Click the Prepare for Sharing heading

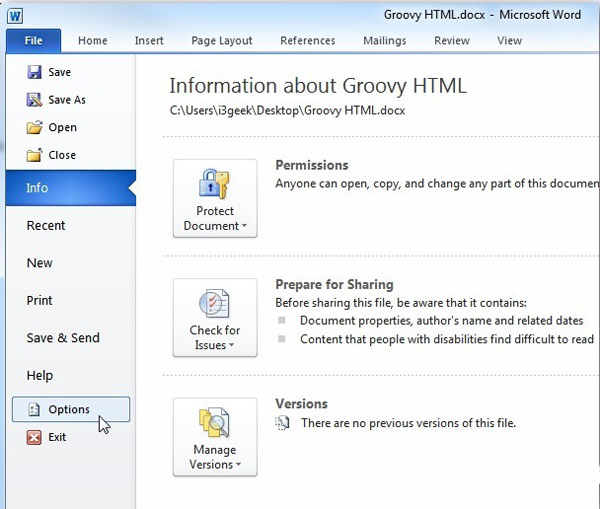pyautogui.click(x=334, y=284)
